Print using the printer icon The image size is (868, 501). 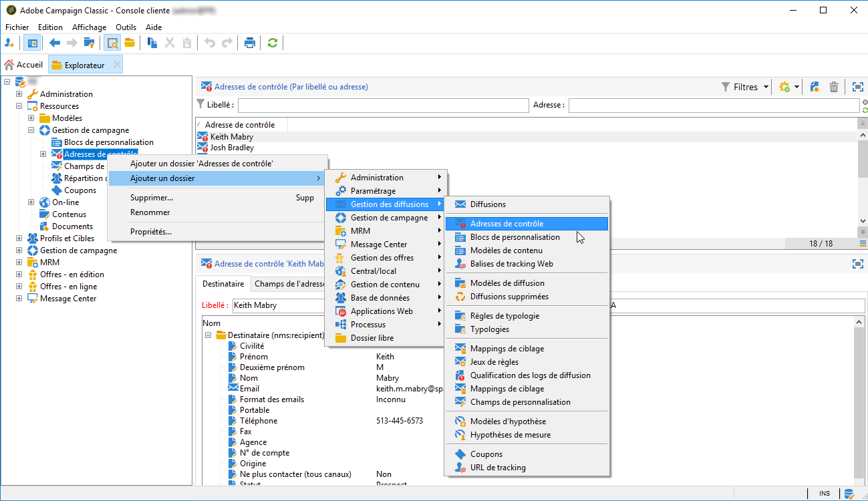tap(250, 43)
